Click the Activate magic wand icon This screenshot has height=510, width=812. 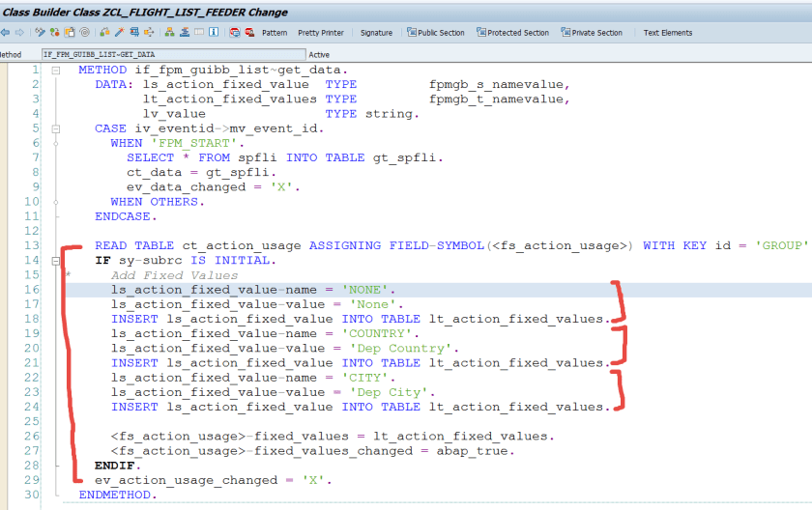(119, 32)
